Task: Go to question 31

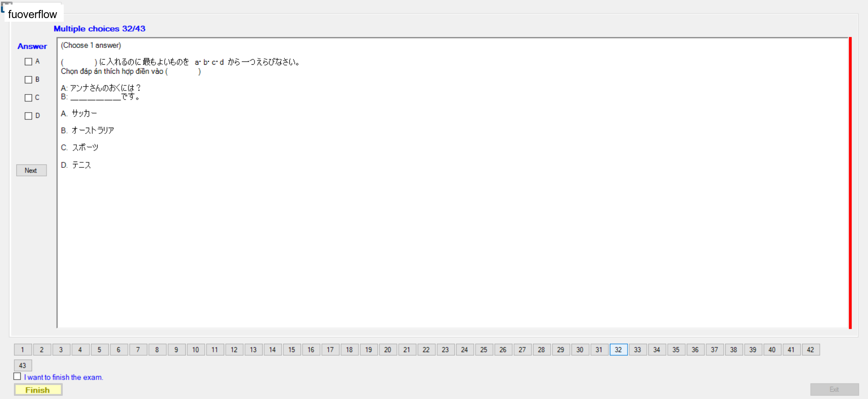Action: coord(599,350)
